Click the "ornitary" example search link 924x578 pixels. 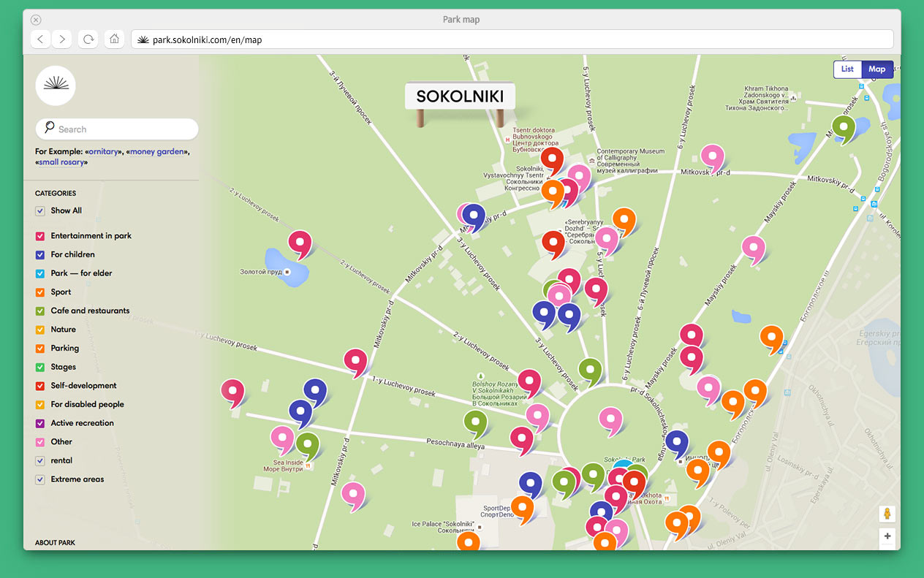[103, 151]
